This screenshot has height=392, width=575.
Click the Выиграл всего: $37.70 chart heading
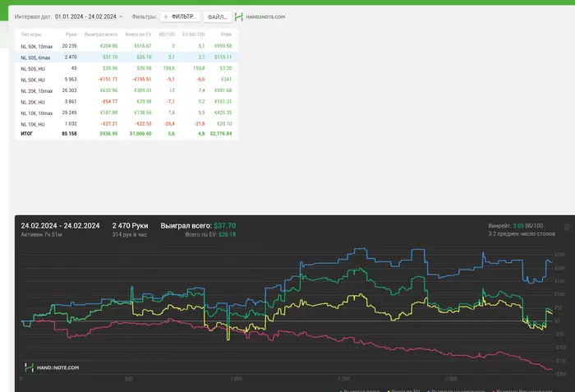pos(198,226)
